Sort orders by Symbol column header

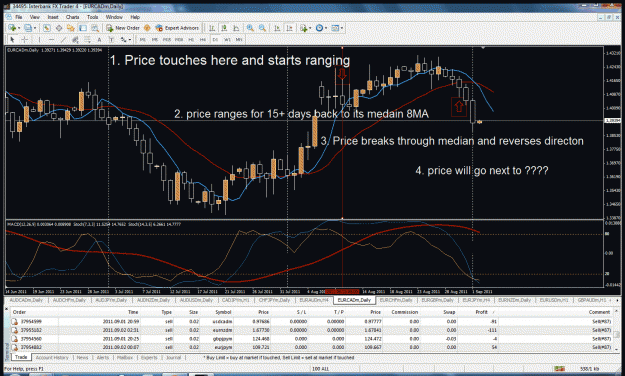point(223,312)
